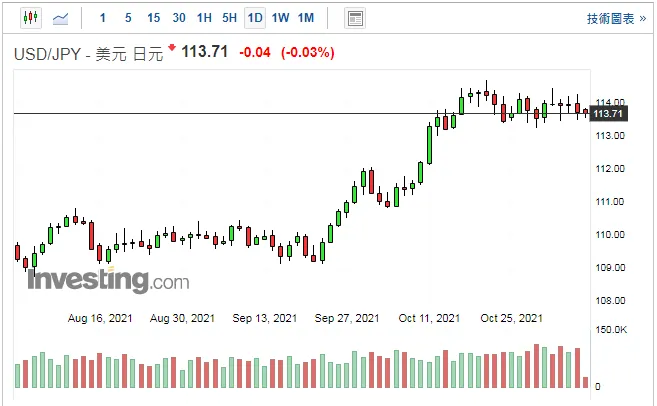Click the Aug 16, 2021 date label
The height and width of the screenshot is (406, 657).
click(x=100, y=318)
